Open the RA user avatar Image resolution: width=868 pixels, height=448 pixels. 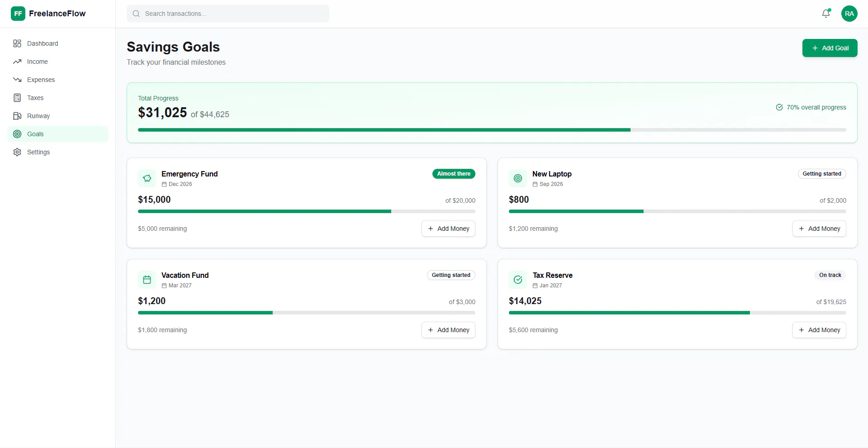click(x=849, y=14)
